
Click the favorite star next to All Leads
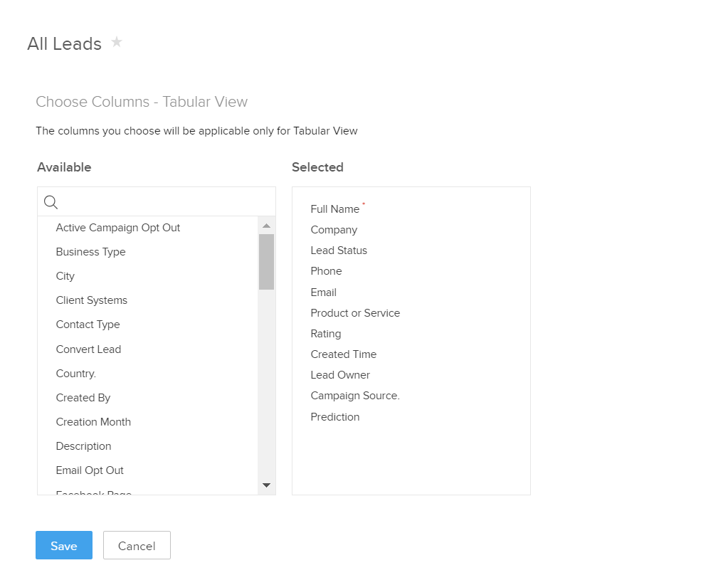coord(117,43)
